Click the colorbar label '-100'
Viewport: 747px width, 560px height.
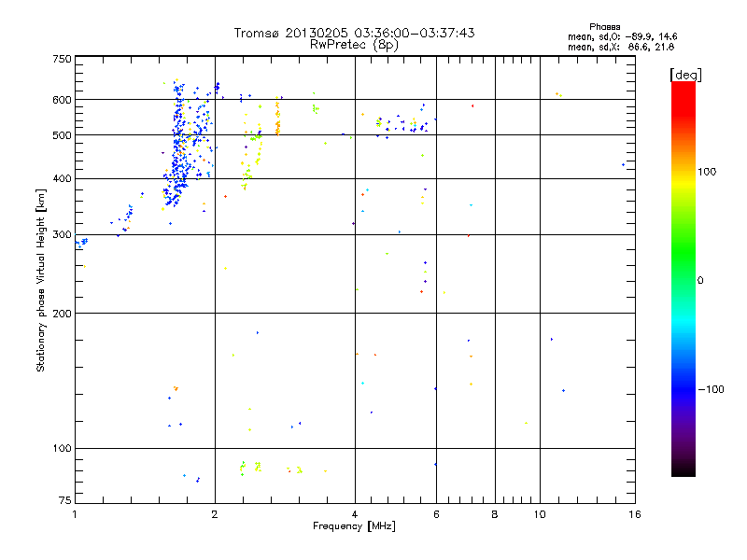pos(711,389)
